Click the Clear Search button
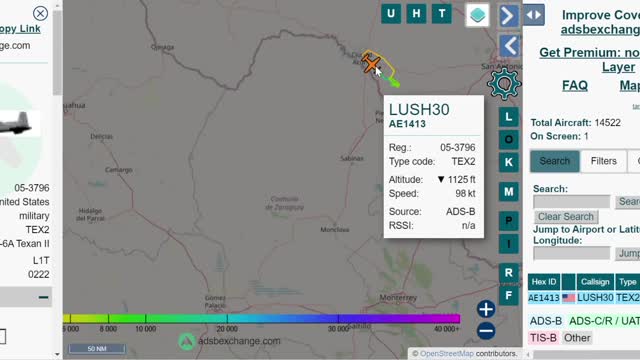Screen dimensions: 640x360 pyautogui.click(x=566, y=217)
